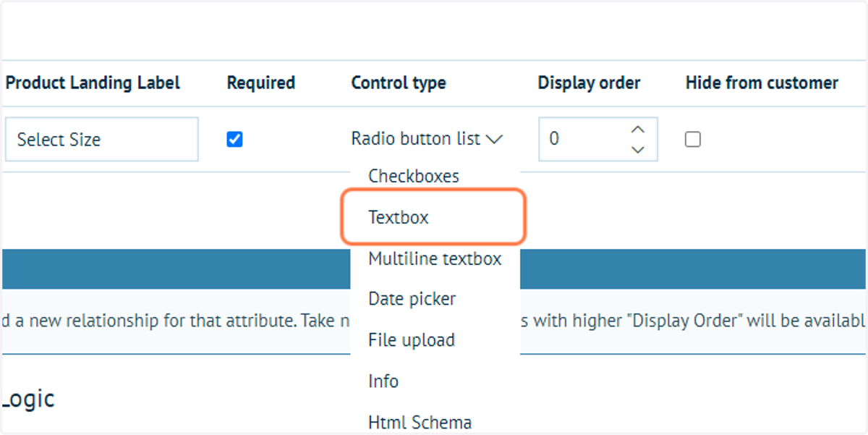Image resolution: width=868 pixels, height=435 pixels.
Task: Uncheck the Required checkbox
Action: pos(234,139)
